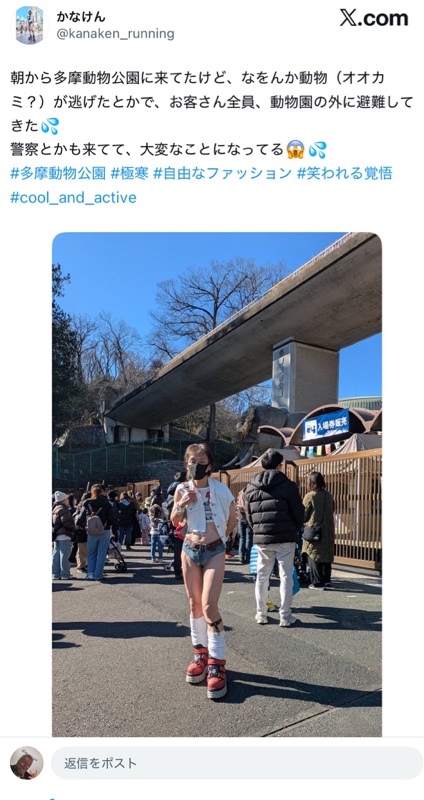Click the blue 入場券販売 sign in the photo

tap(326, 424)
